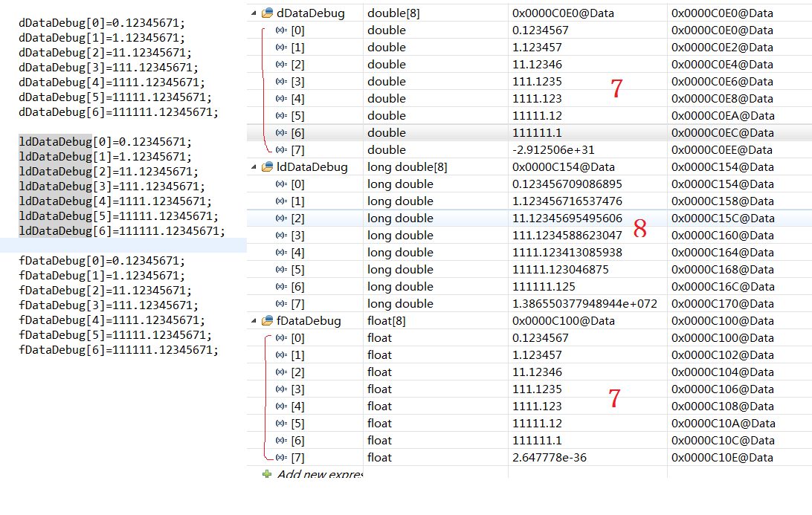Click value 1.386550377948944e+072
The height and width of the screenshot is (515, 812).
point(584,303)
